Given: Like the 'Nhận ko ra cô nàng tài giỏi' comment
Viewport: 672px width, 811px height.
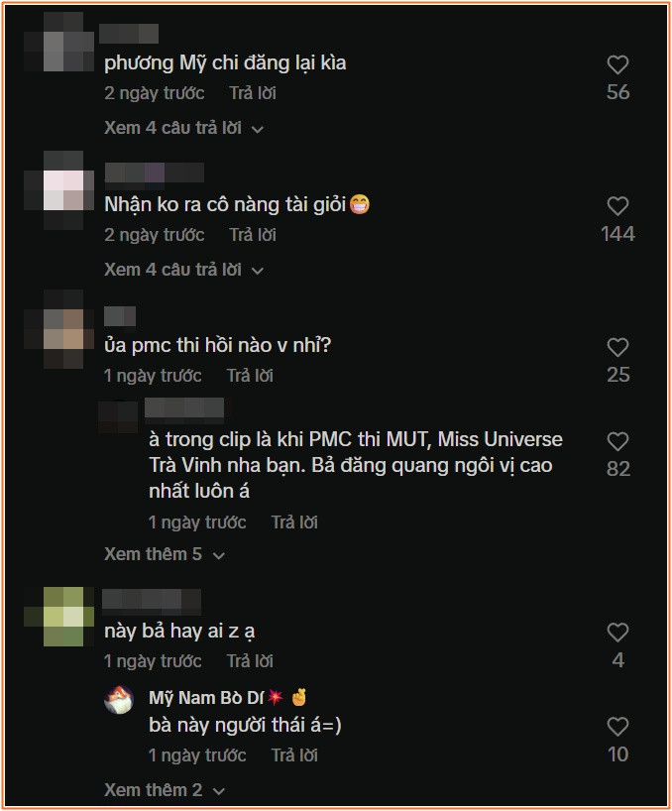Looking at the screenshot, I should point(617,206).
